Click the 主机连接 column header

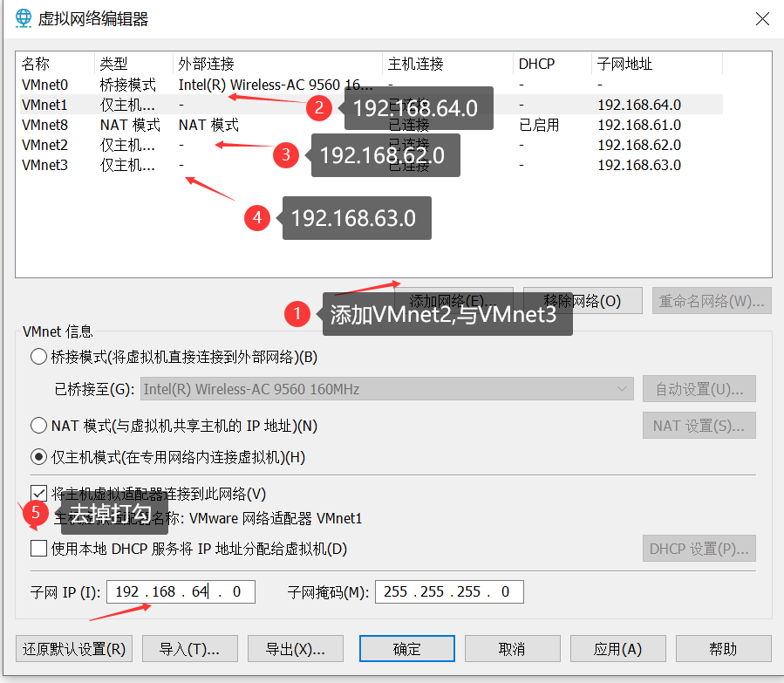tap(448, 64)
